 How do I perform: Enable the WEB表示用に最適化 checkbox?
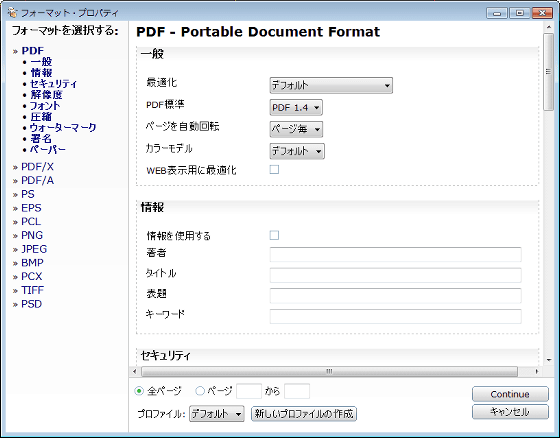coord(274,169)
